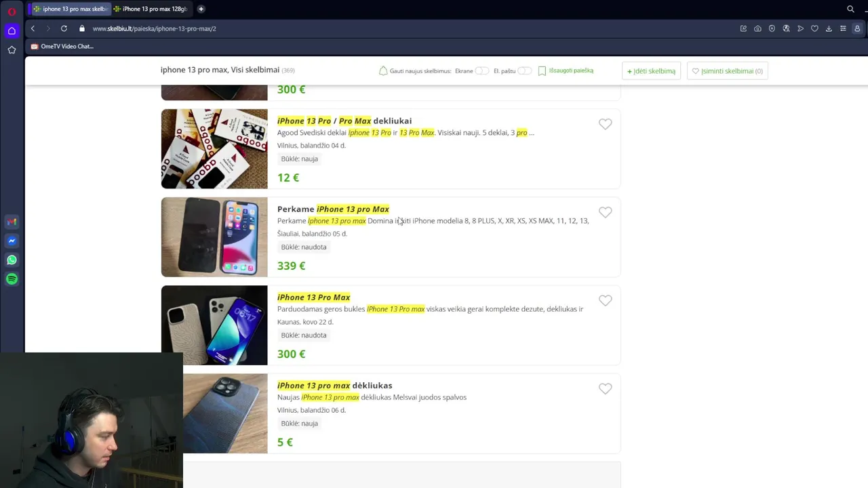Focus the address bar URL
This screenshot has height=488, width=868.
tap(155, 28)
